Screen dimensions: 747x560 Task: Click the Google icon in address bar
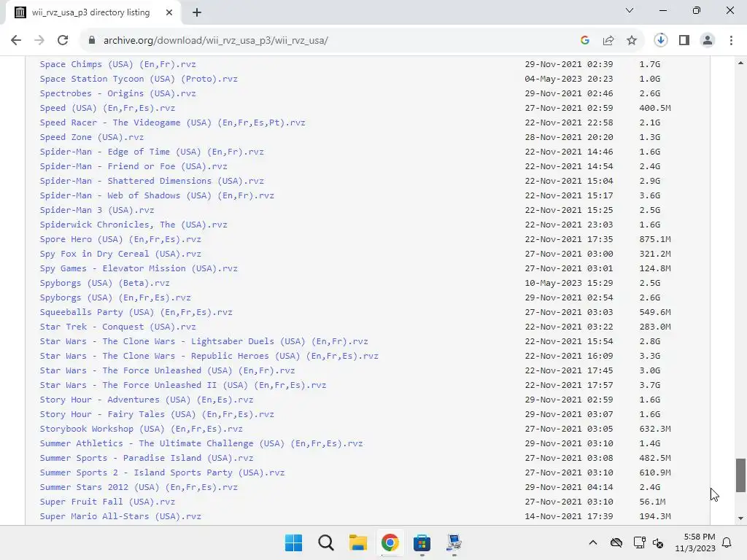585,40
